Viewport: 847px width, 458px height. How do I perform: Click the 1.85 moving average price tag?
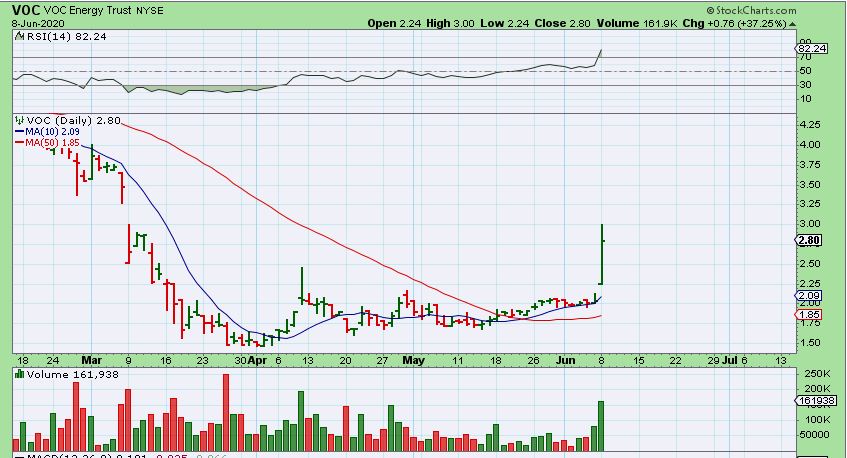tap(809, 314)
